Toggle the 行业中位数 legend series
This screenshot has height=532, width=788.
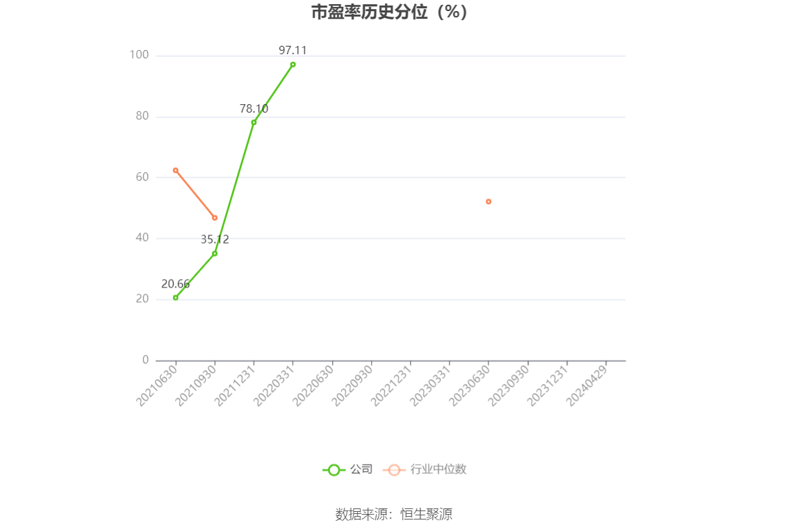[x=425, y=469]
